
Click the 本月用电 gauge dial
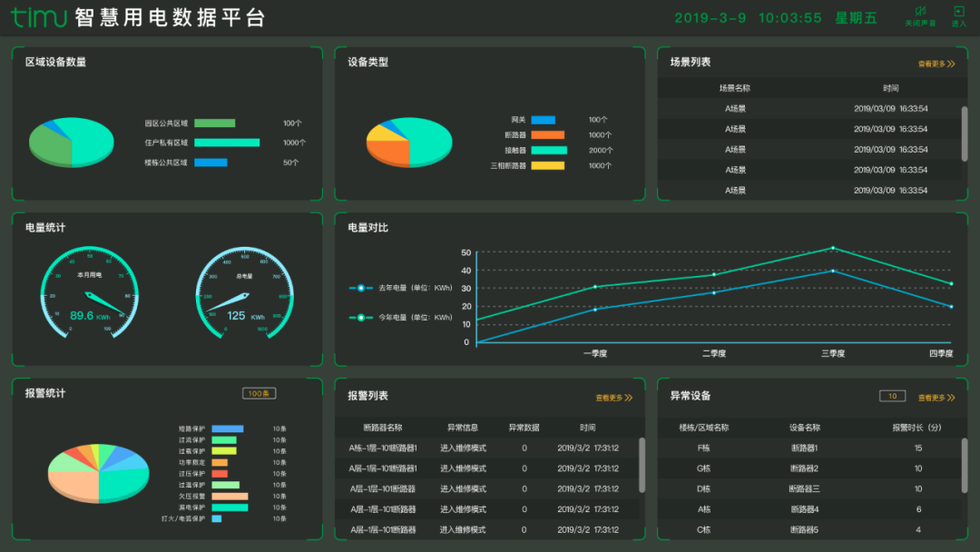click(89, 292)
